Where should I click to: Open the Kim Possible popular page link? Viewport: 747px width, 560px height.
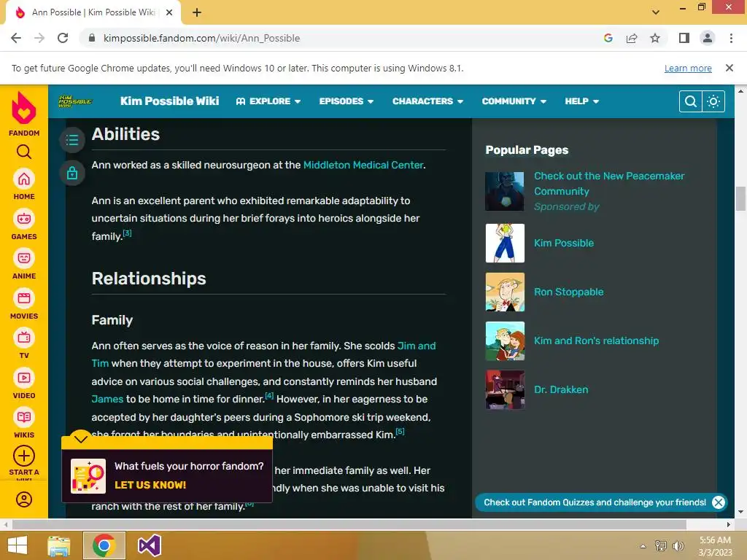pyautogui.click(x=564, y=243)
